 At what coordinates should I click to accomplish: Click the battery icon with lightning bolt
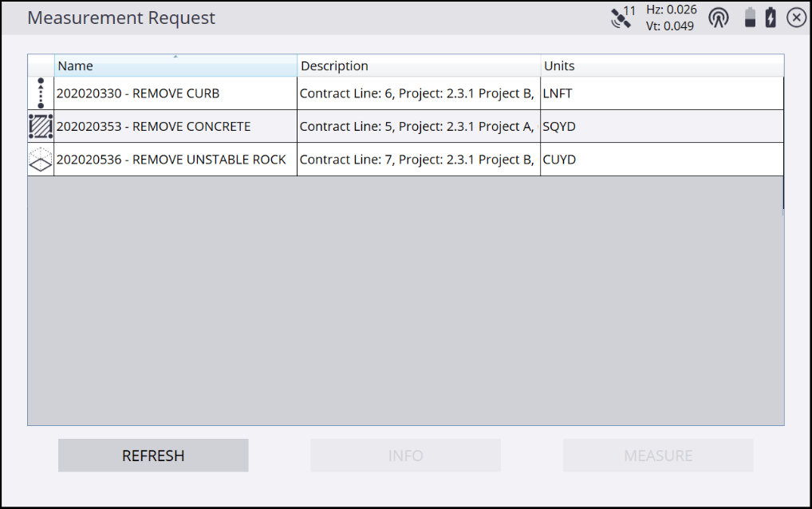[x=771, y=18]
